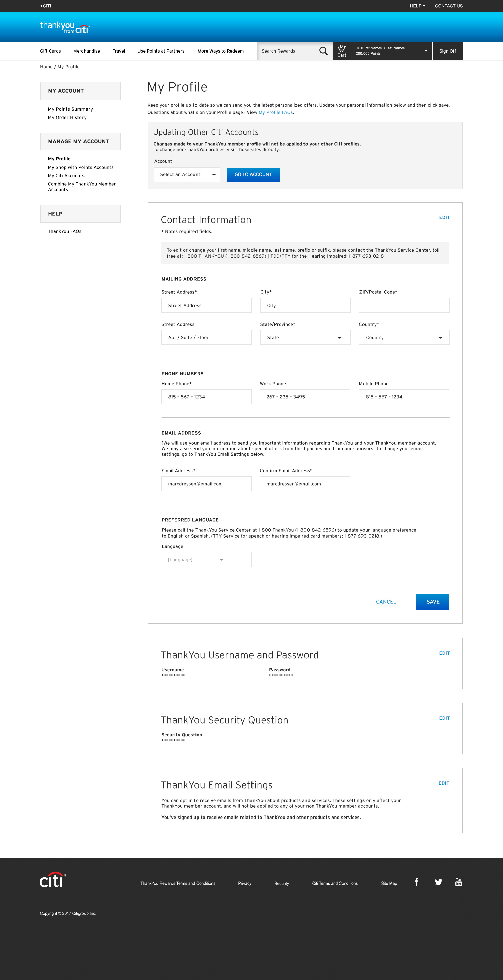Open Use Points at Partners menu
The height and width of the screenshot is (980, 503).
click(161, 51)
